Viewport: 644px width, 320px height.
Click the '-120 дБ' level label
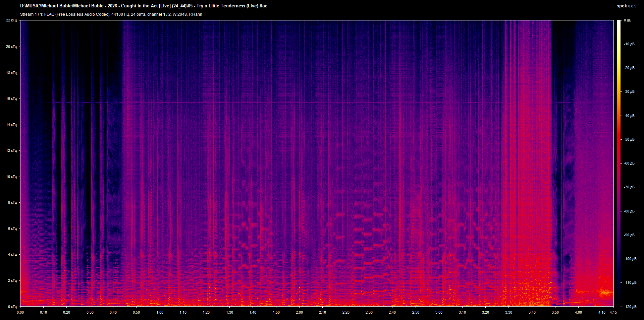click(630, 307)
